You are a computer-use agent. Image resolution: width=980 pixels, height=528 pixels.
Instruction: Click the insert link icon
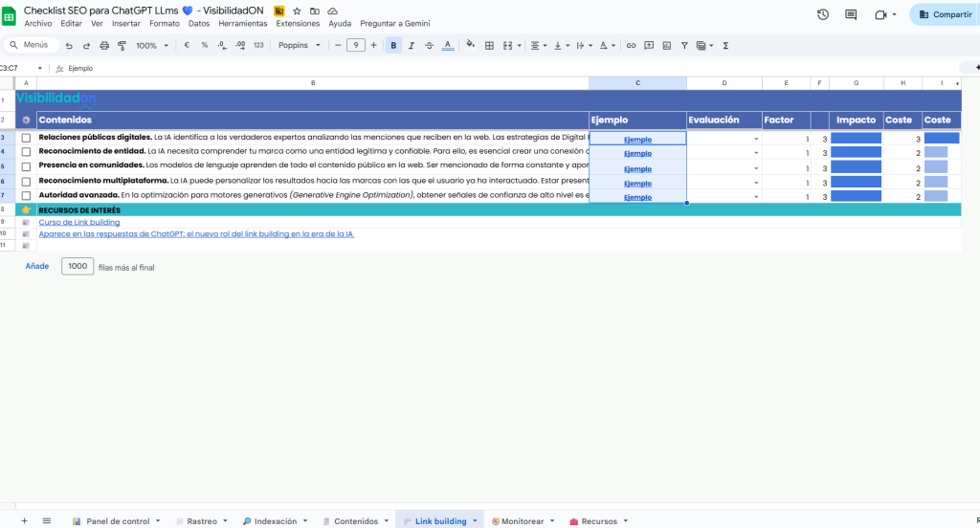632,45
